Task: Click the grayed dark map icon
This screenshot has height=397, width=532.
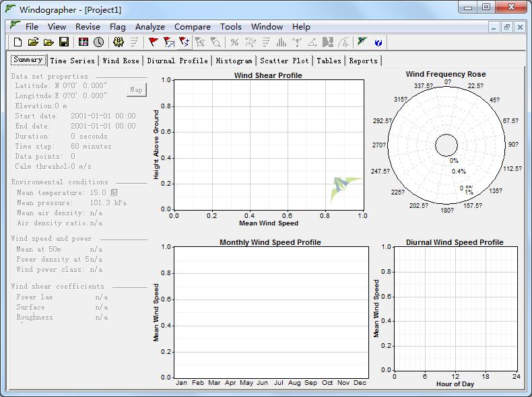Action: pos(328,42)
